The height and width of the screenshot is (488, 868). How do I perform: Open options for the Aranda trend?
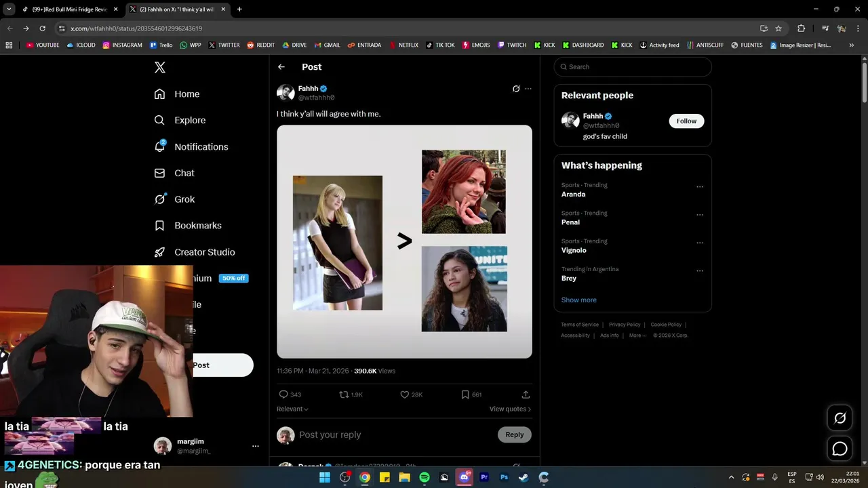coord(700,187)
